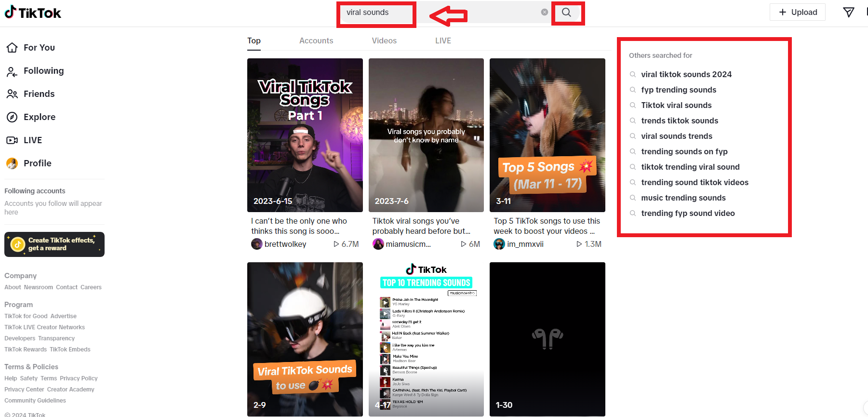
Task: Click Create TikTok effects reward banner
Action: [54, 244]
